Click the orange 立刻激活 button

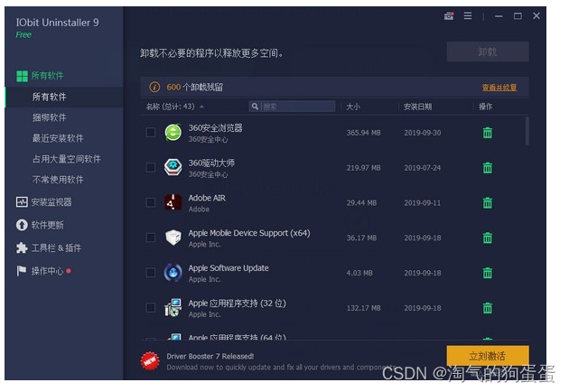click(488, 356)
